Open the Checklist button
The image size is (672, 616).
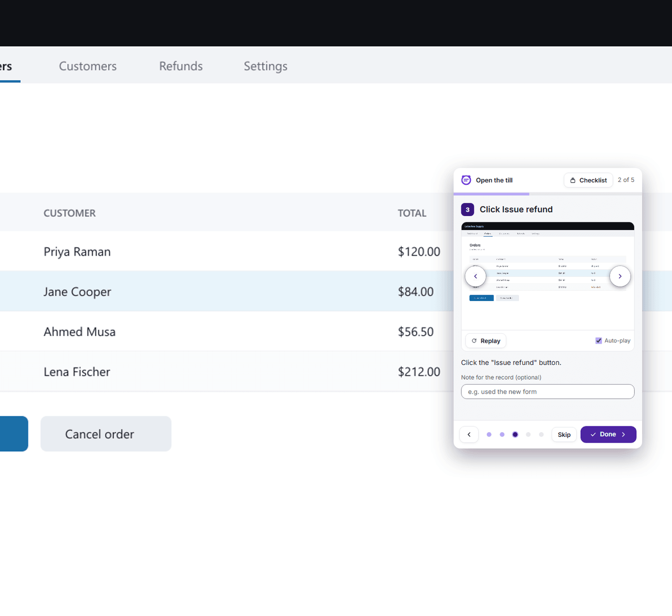588,180
